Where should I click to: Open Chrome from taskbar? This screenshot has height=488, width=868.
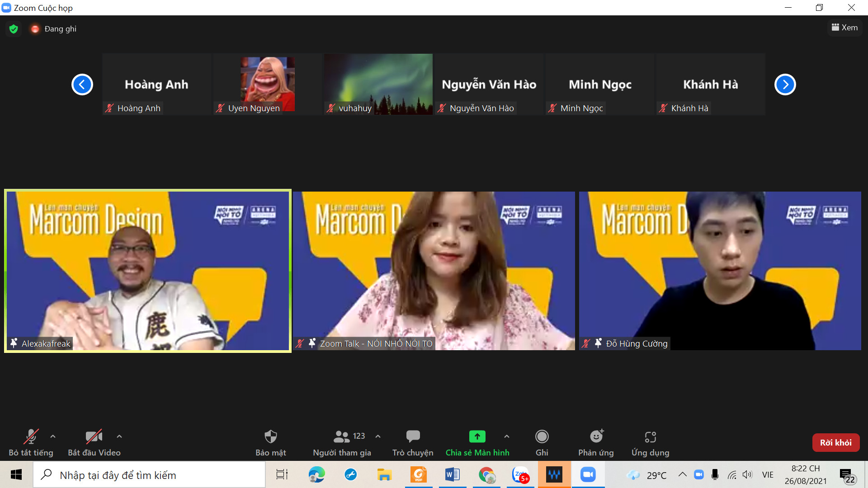[x=486, y=475]
